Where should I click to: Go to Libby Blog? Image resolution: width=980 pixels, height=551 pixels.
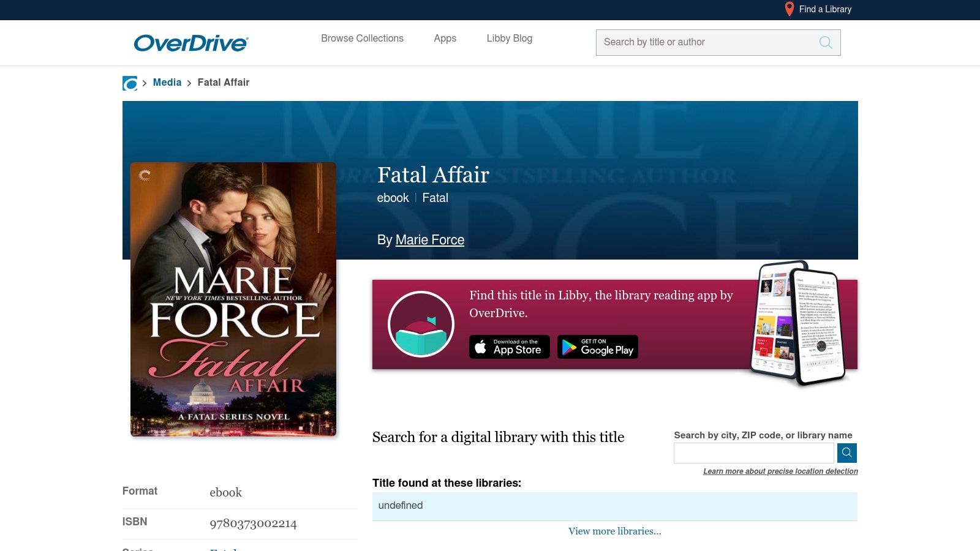(x=509, y=39)
